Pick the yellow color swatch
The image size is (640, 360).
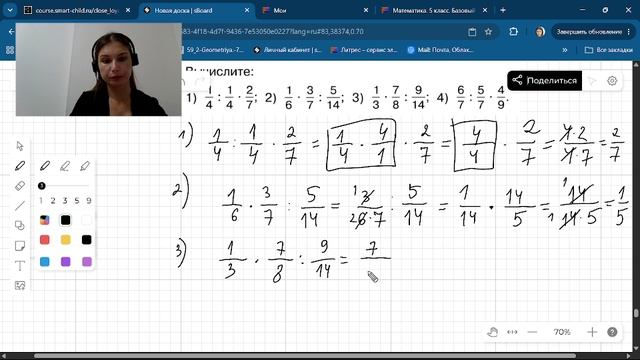[x=65, y=240]
